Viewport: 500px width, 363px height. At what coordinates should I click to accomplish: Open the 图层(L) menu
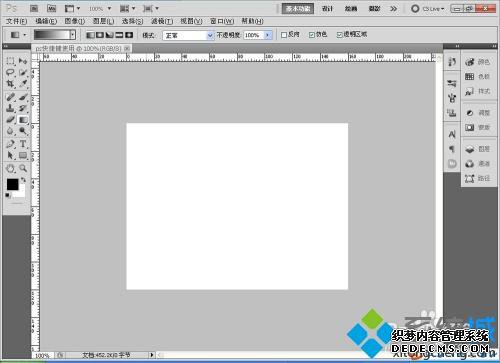point(103,21)
